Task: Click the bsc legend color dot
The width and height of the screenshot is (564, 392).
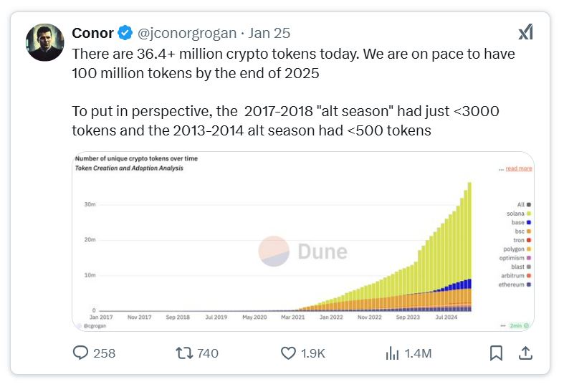Action: coord(529,231)
